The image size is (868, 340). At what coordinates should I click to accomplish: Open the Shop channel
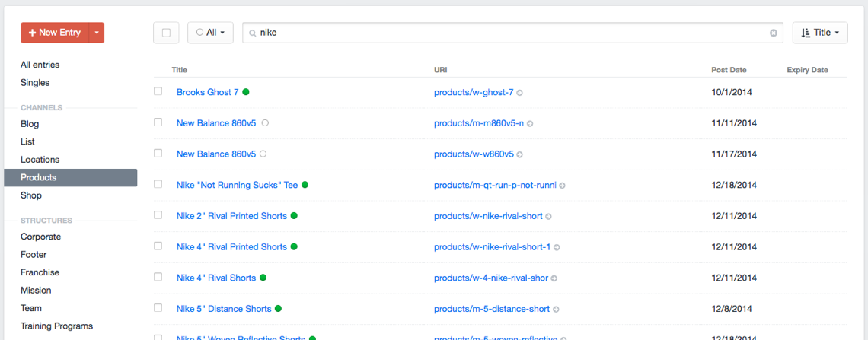(x=31, y=195)
